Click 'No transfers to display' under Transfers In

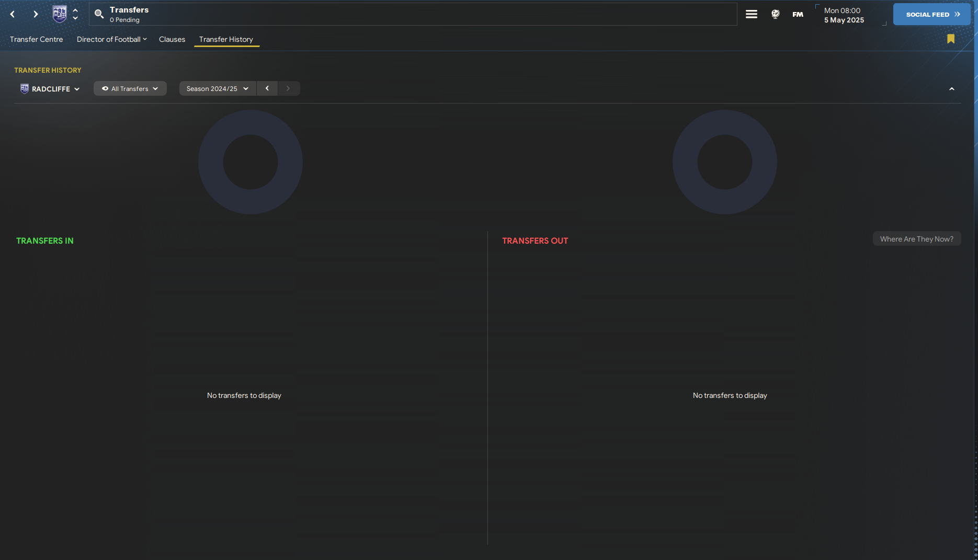pos(244,395)
